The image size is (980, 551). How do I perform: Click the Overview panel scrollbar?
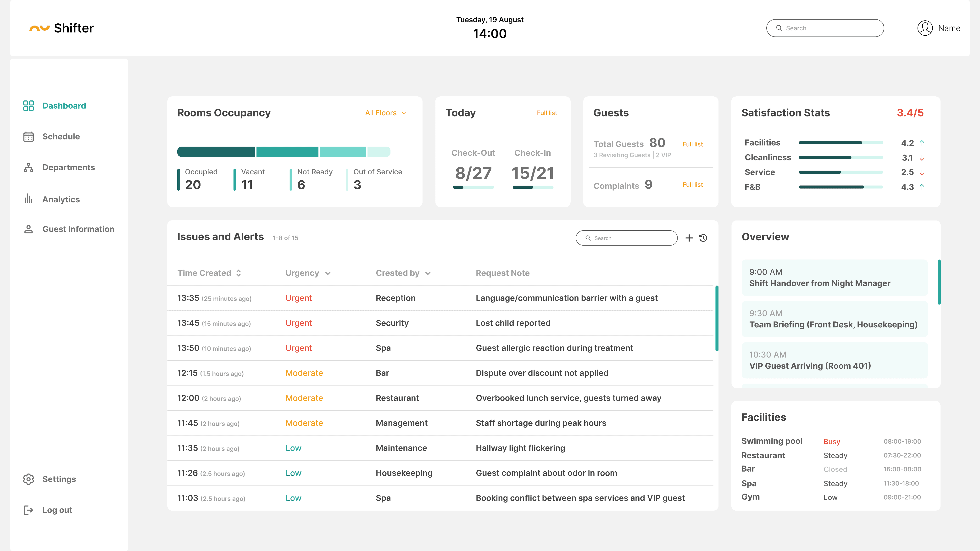pos(939,282)
